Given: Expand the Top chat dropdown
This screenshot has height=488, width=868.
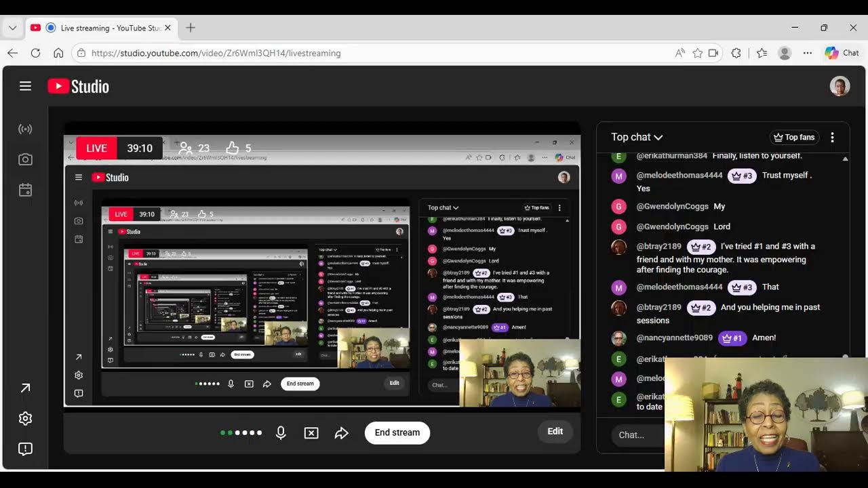Looking at the screenshot, I should coord(637,137).
